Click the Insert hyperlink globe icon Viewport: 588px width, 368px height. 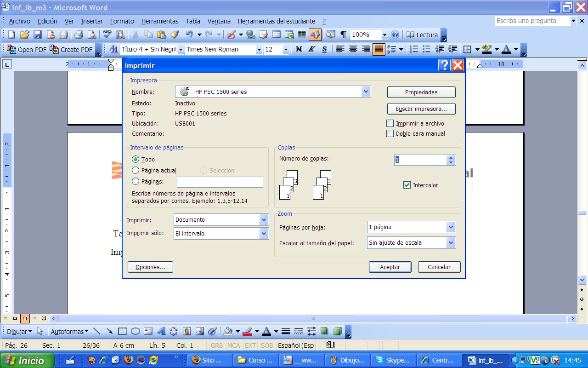coord(250,34)
